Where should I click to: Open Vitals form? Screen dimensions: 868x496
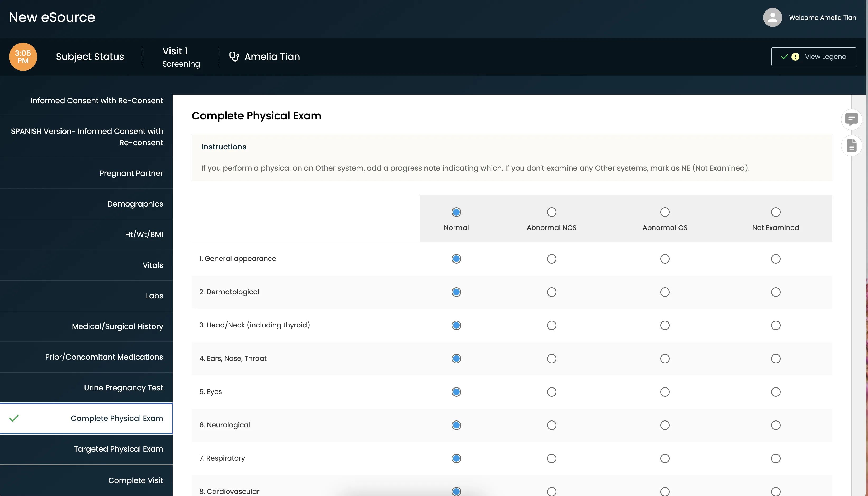point(86,265)
